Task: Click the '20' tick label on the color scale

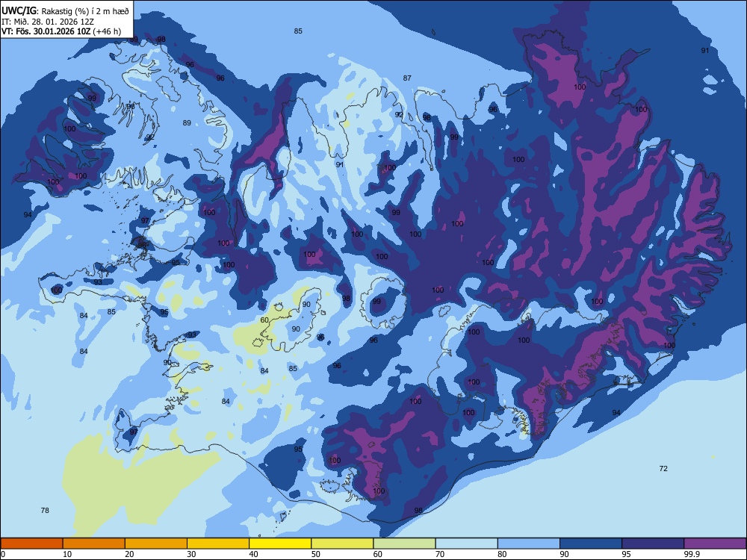Action: pyautogui.click(x=129, y=554)
